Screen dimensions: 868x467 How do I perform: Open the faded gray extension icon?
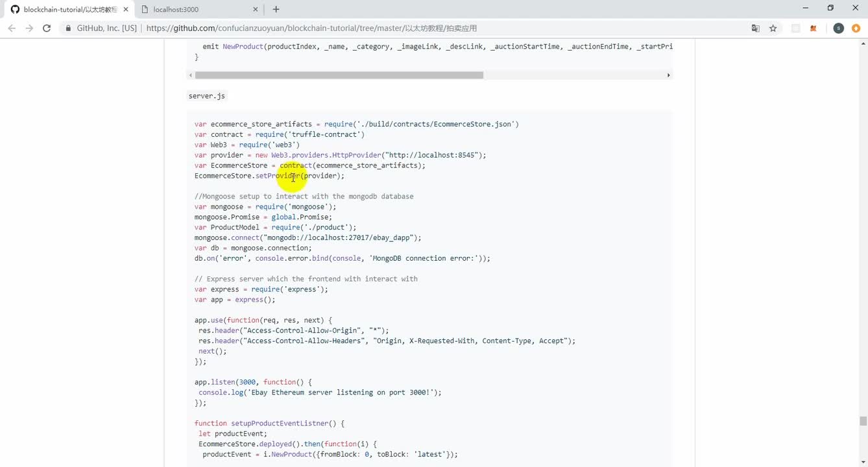[x=796, y=29]
